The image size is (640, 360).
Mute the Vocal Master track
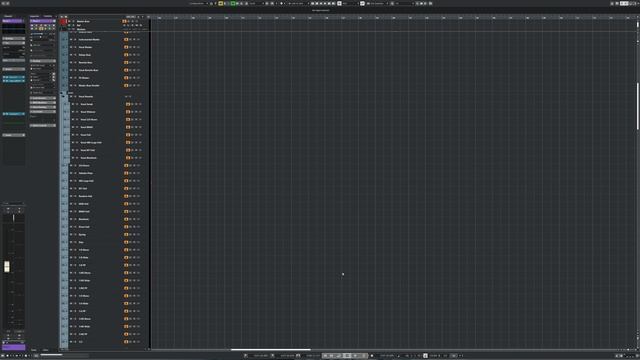tap(71, 47)
